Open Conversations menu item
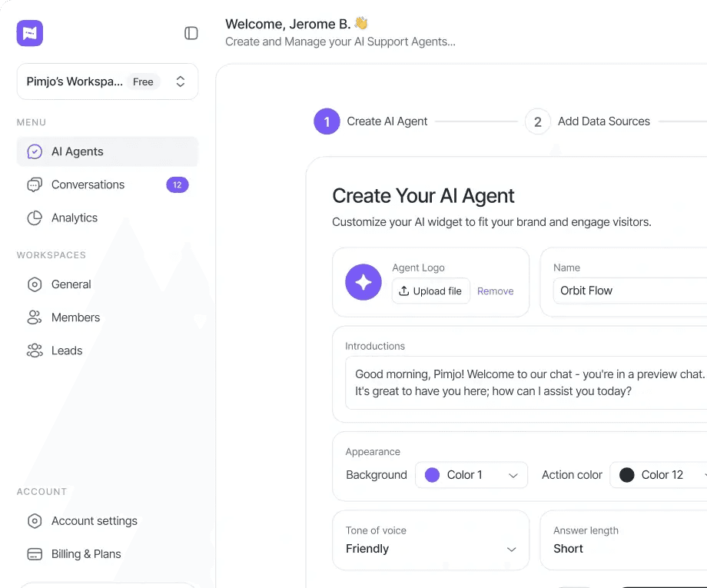Viewport: 707px width, 588px height. (108, 185)
